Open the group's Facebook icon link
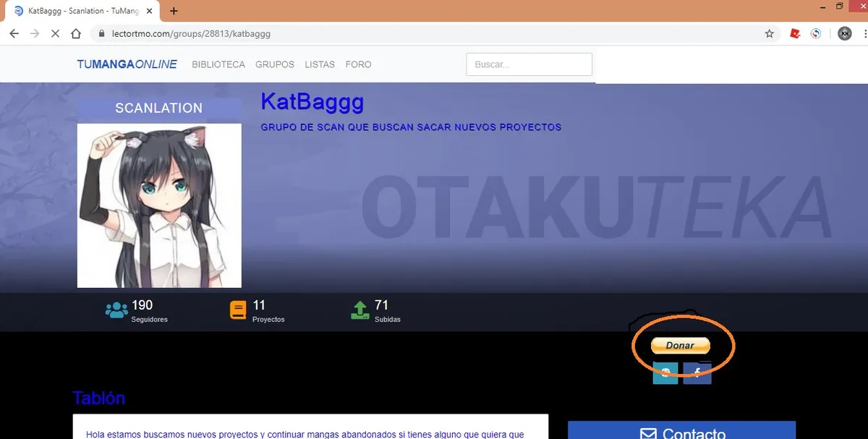This screenshot has width=868, height=439. 697,372
